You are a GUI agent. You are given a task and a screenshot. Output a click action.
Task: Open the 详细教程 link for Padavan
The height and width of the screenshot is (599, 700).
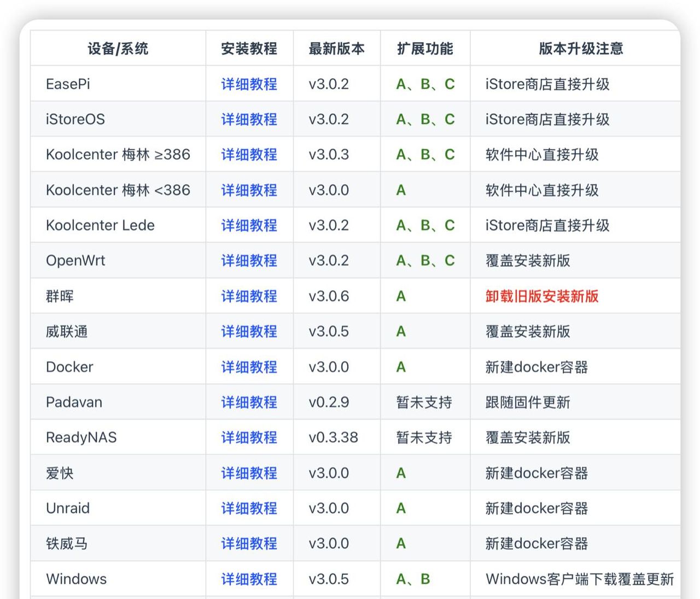(249, 402)
